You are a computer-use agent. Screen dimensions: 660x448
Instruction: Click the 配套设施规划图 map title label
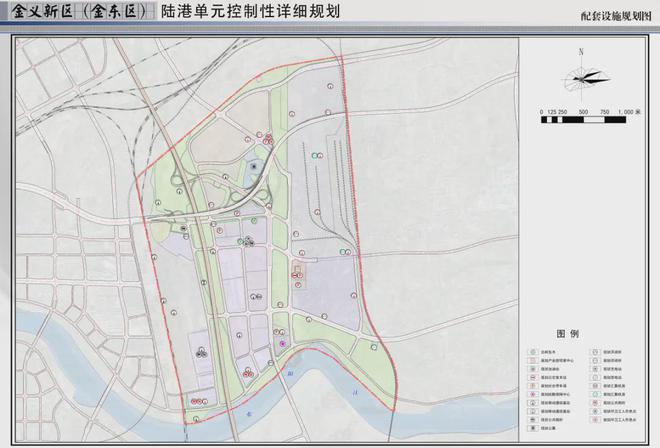point(614,17)
